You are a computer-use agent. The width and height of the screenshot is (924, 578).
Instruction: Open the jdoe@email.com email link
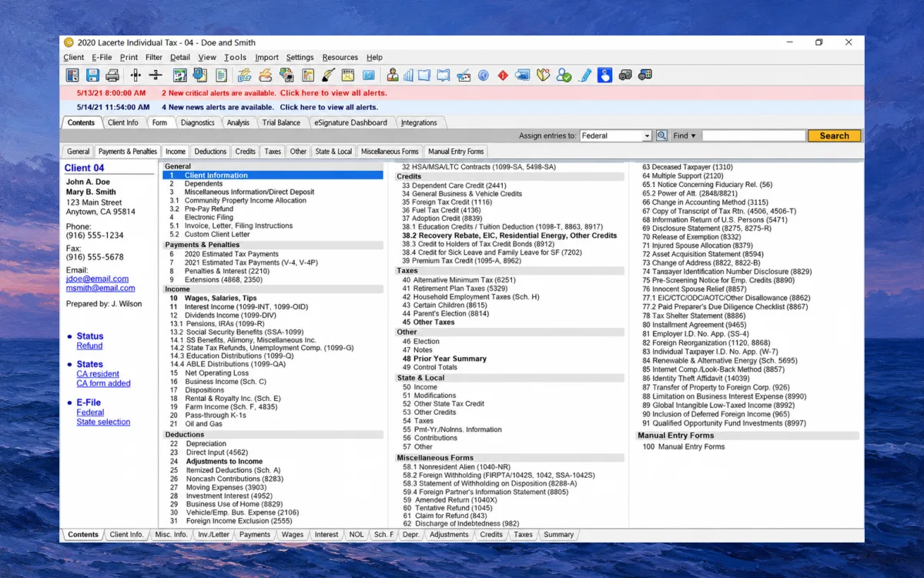[97, 279]
